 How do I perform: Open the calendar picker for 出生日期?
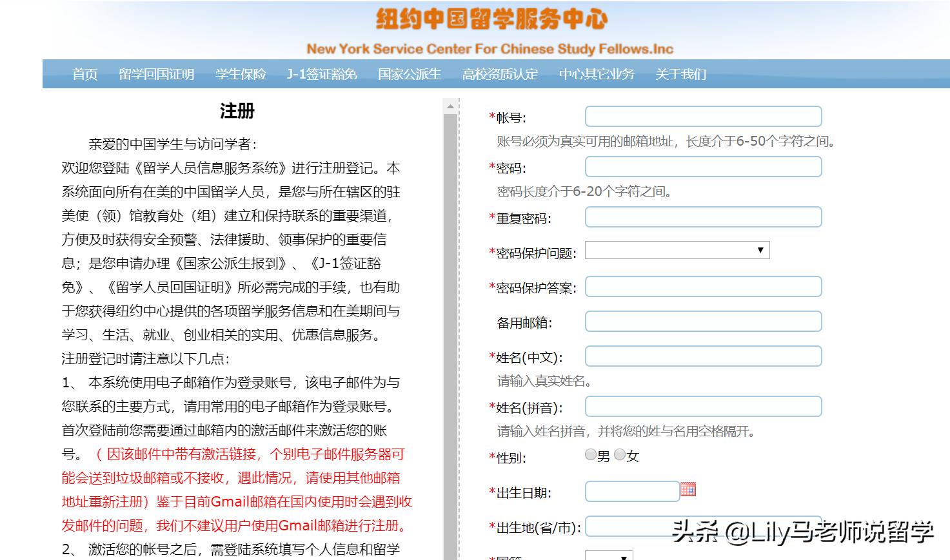point(689,490)
